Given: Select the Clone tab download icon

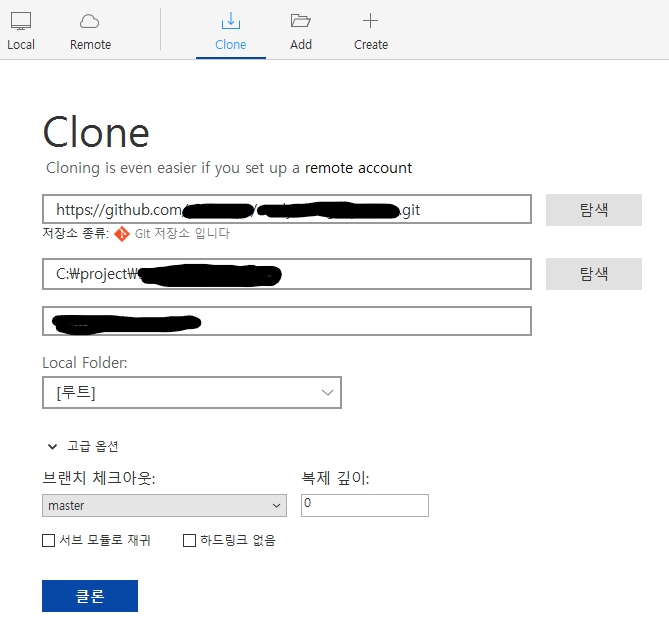Looking at the screenshot, I should (231, 21).
